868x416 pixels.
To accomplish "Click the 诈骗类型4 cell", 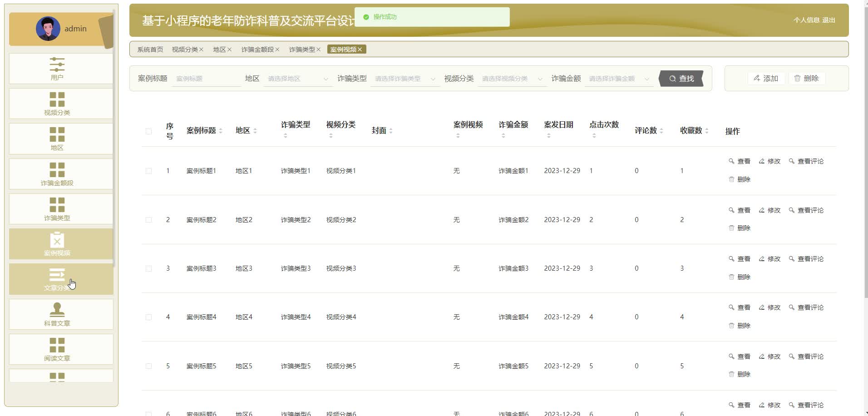I will [296, 317].
